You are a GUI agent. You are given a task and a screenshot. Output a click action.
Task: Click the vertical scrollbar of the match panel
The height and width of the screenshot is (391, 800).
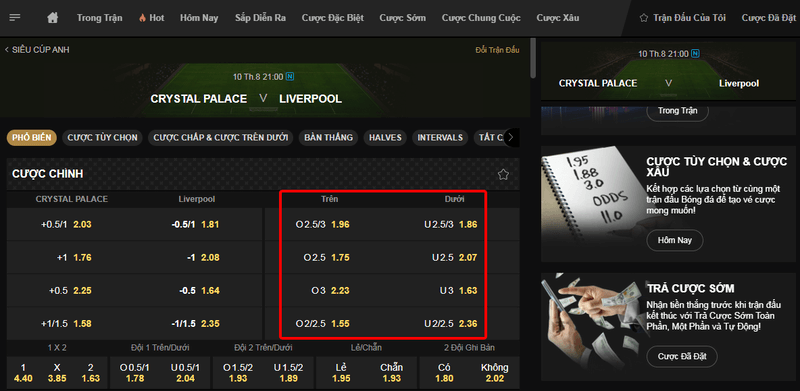(533, 58)
